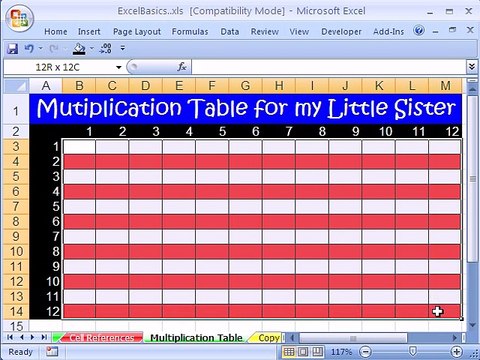The width and height of the screenshot is (480, 360).
Task: Go to last sheet tab navigation arrow
Action: coord(44,337)
